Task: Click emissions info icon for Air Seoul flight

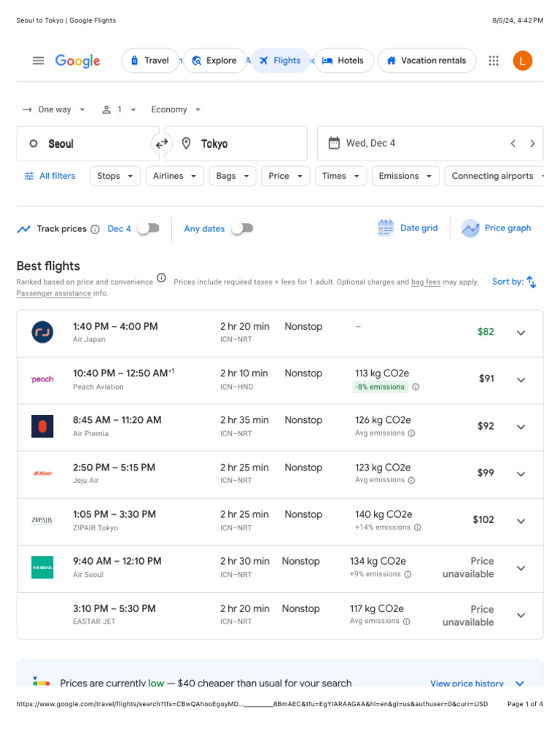Action: click(408, 574)
